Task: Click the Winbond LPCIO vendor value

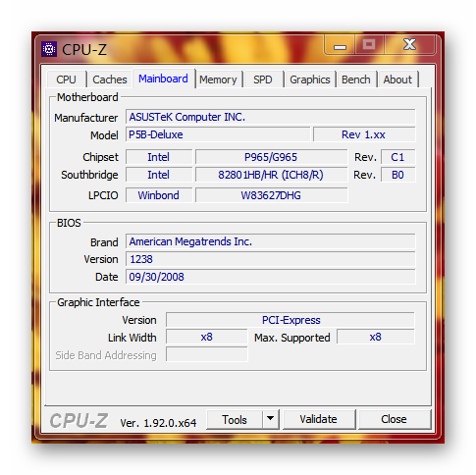Action: point(159,195)
